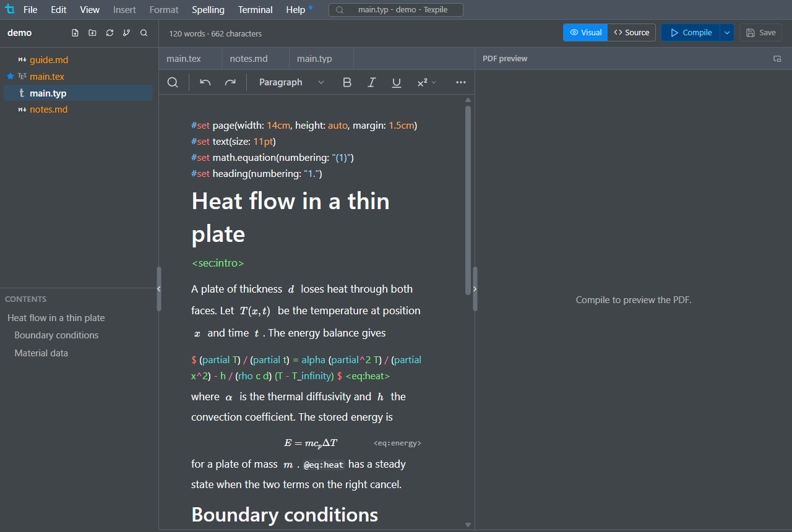The height and width of the screenshot is (532, 792).
Task: Click the star icon beside main.tex
Action: coord(10,76)
